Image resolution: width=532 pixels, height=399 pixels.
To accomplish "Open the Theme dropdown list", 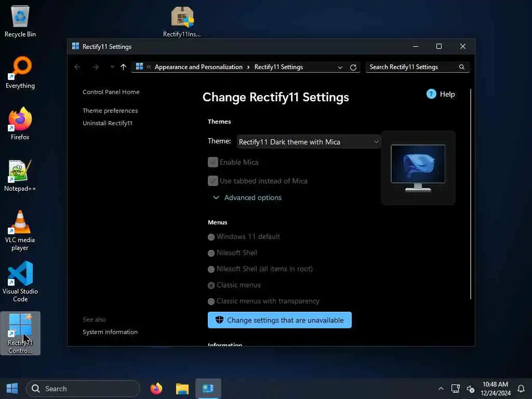I will pyautogui.click(x=309, y=142).
